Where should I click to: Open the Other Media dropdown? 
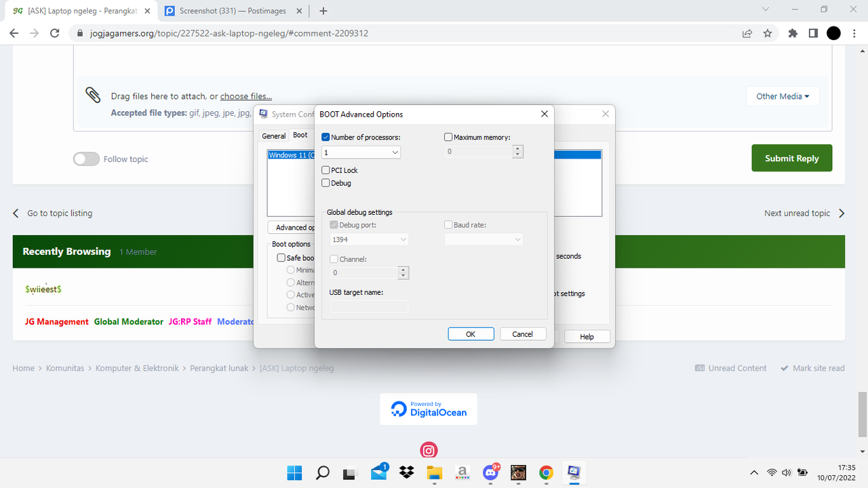[783, 96]
